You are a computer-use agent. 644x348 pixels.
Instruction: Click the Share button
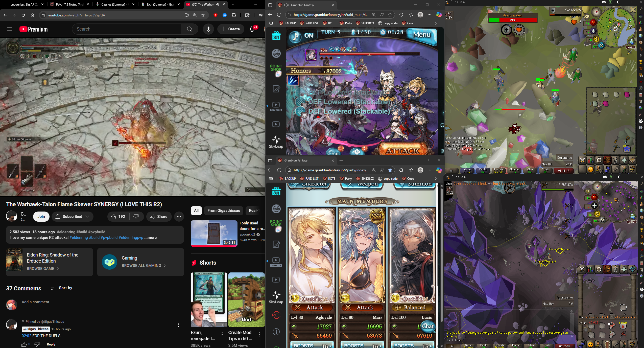pos(159,217)
